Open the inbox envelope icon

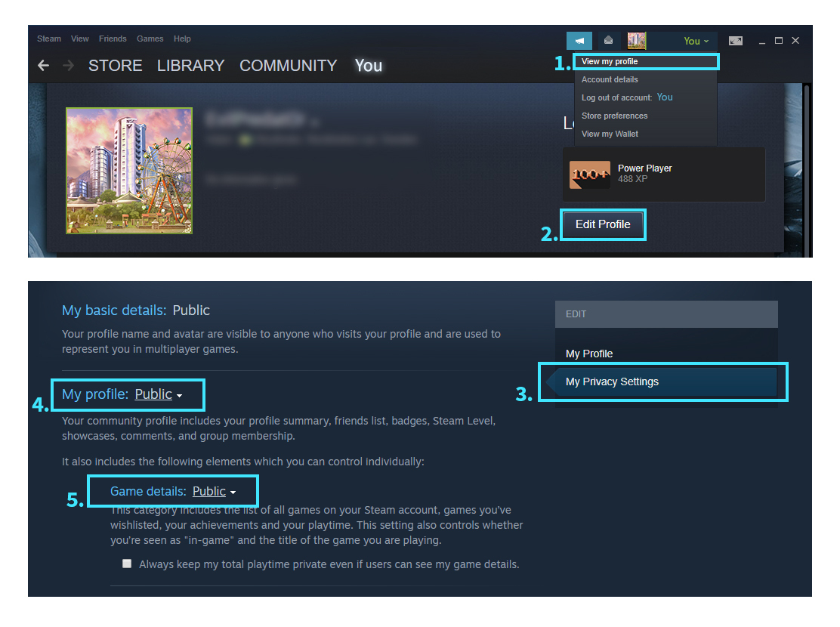(x=608, y=41)
